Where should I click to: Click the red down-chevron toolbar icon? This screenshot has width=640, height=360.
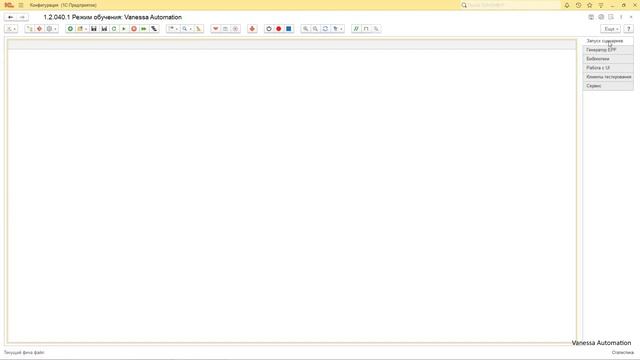coord(216,29)
